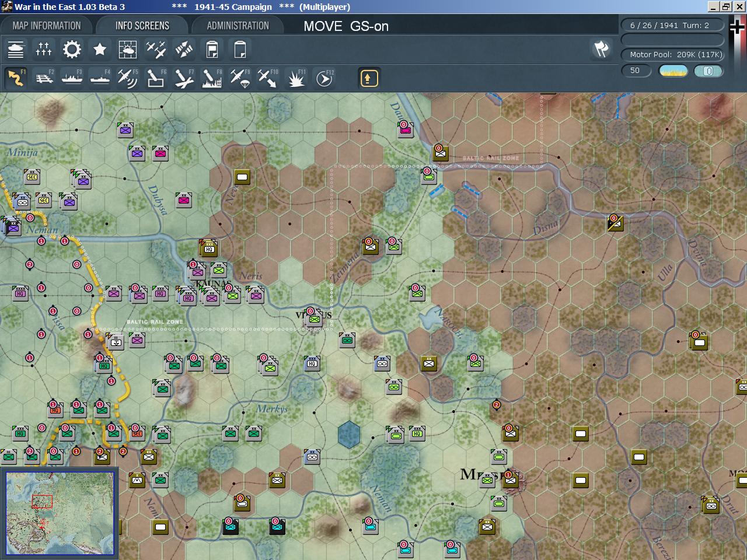Select the pink unit by the Dubysa river
Image resolution: width=747 pixels, height=560 pixels.
[x=184, y=199]
